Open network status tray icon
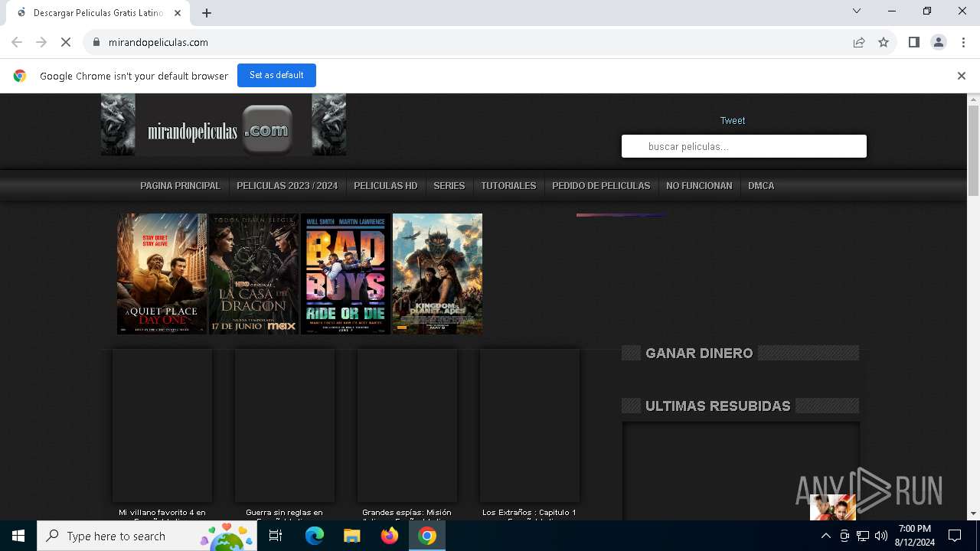 [863, 536]
